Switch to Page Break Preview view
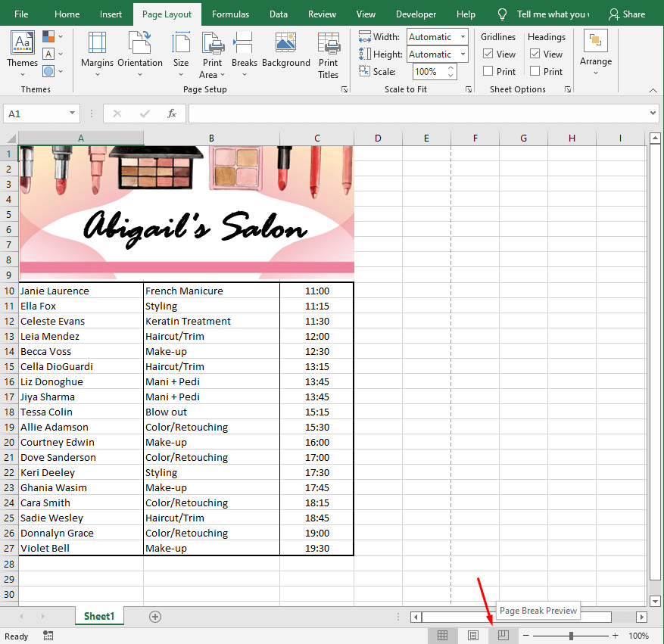The image size is (664, 644). pyautogui.click(x=503, y=636)
